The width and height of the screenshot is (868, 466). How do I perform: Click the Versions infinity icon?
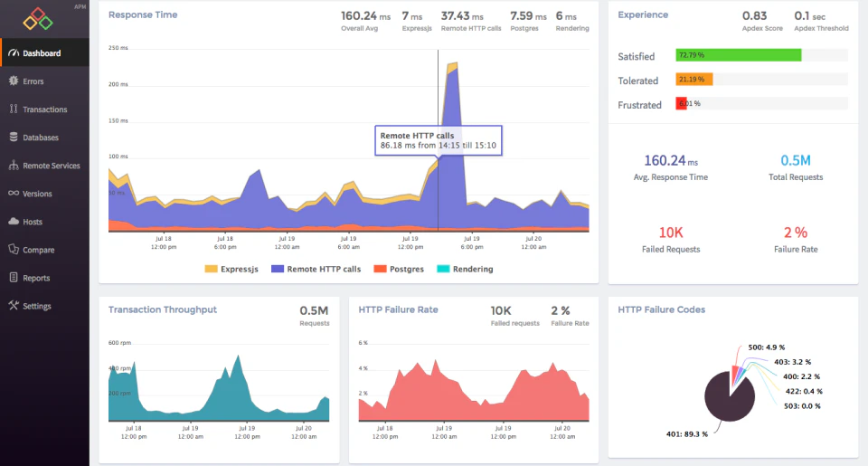(x=13, y=194)
